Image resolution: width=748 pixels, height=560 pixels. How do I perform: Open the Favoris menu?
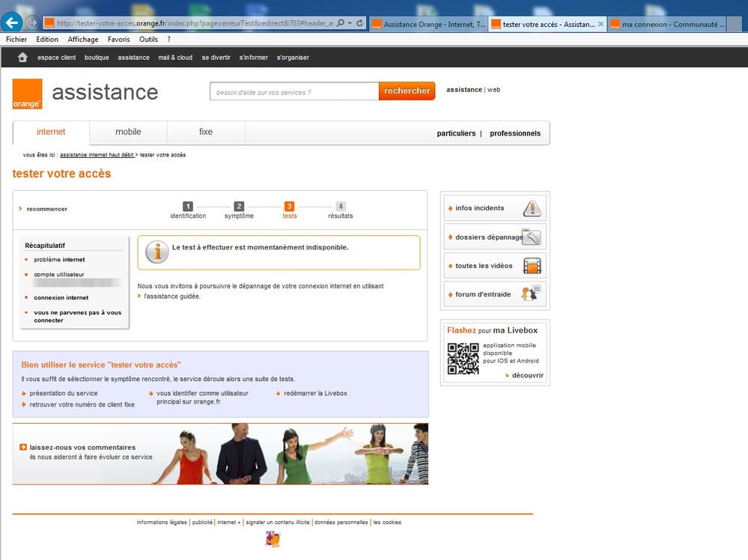point(119,39)
